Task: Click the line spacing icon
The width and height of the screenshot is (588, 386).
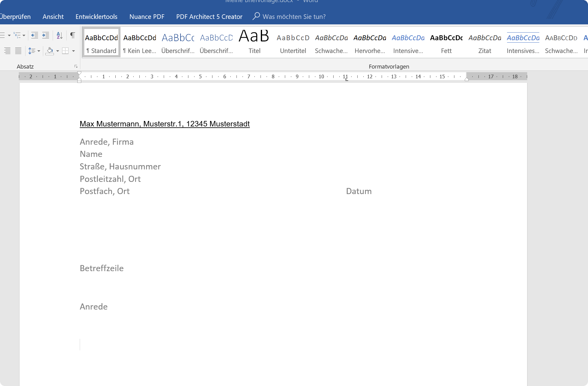Action: pyautogui.click(x=31, y=51)
